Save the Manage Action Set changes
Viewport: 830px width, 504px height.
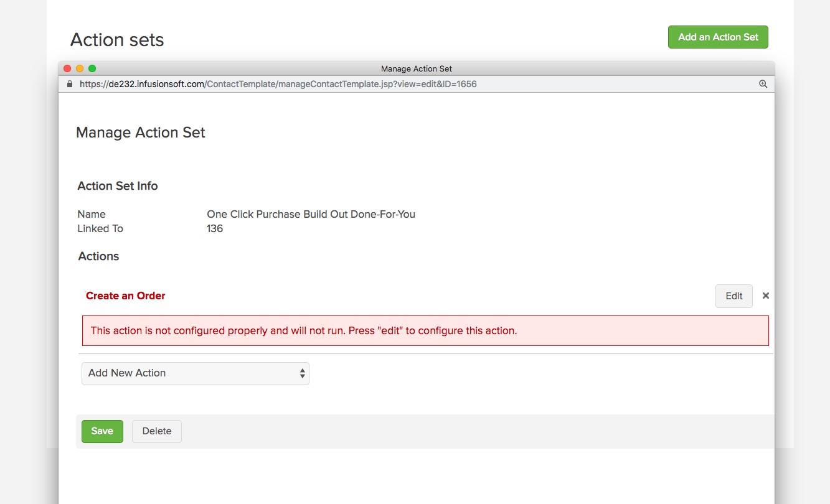102,431
